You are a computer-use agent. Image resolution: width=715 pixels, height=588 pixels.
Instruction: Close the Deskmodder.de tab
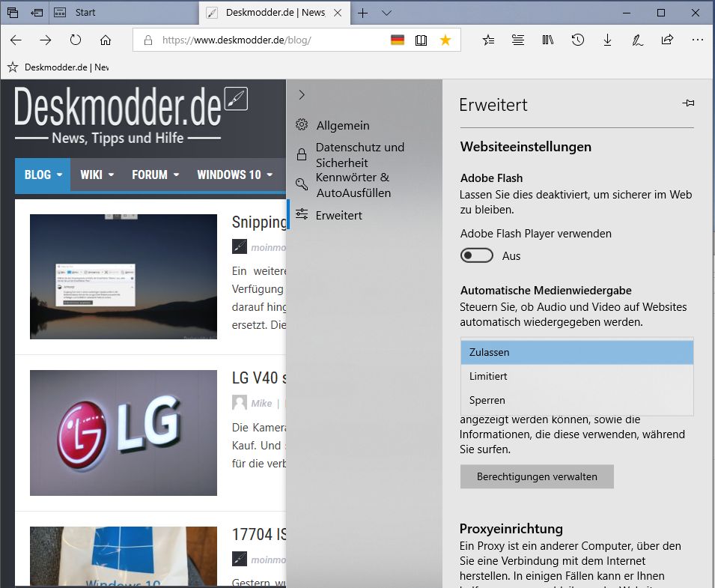pos(338,13)
